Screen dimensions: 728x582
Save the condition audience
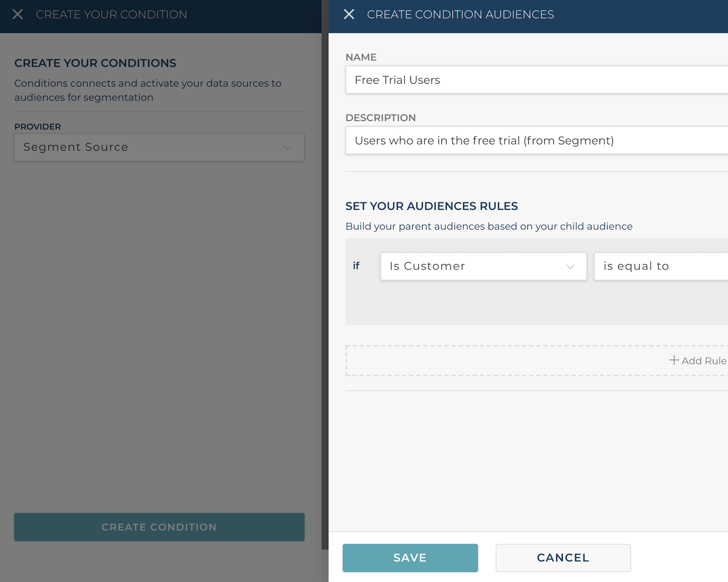(x=410, y=558)
